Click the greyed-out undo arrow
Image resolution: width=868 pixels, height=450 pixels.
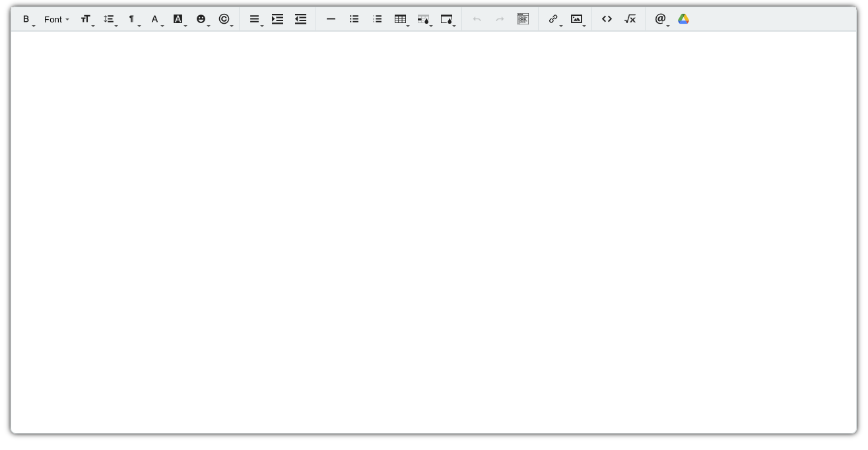tap(477, 19)
